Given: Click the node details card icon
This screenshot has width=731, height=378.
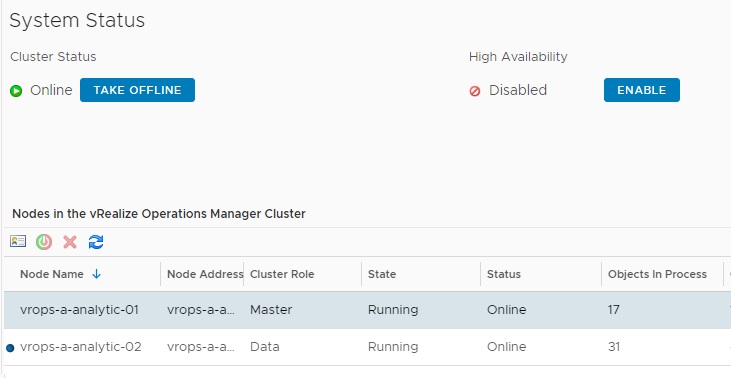Looking at the screenshot, I should tap(18, 241).
